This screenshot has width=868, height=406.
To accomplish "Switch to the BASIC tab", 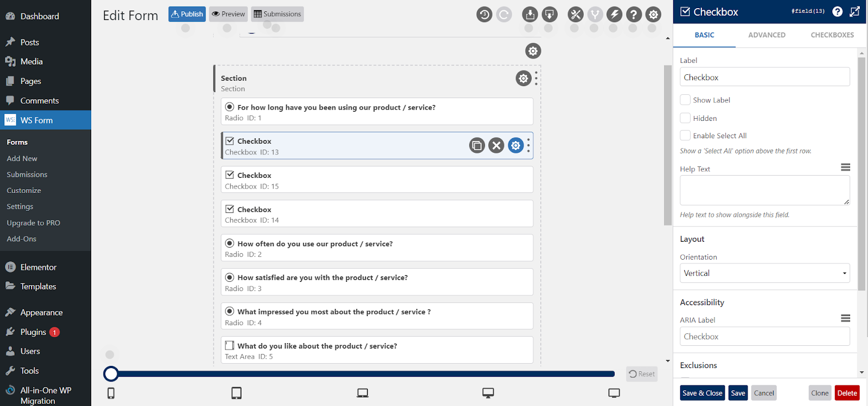I will tap(704, 35).
